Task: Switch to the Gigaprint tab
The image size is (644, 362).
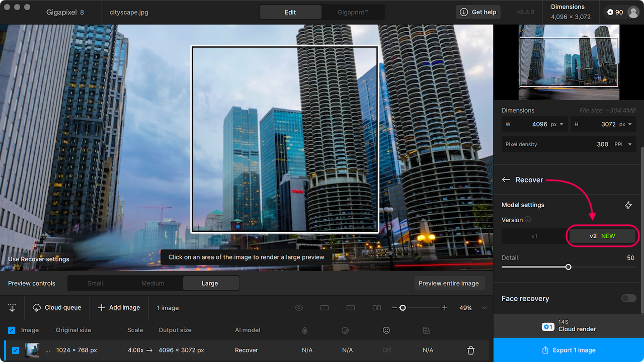Action: 353,12
